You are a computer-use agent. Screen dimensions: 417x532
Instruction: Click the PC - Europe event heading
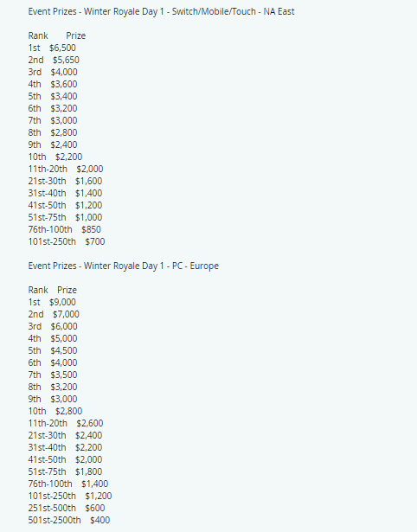123,266
